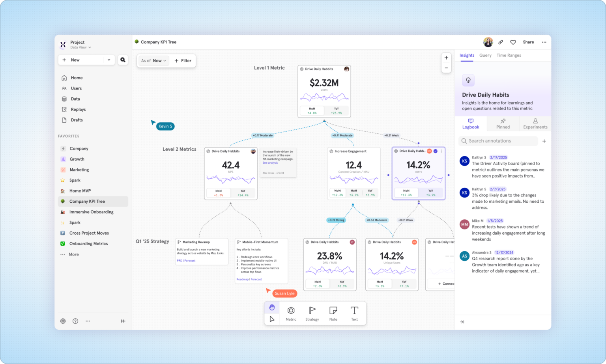Switch to the arrow selection tool

pyautogui.click(x=272, y=319)
